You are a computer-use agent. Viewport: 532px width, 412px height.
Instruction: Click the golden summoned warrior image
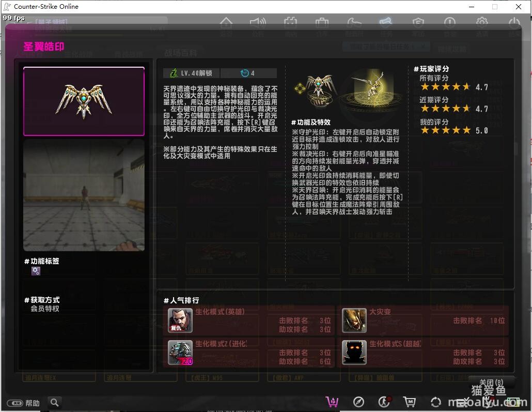(x=371, y=88)
